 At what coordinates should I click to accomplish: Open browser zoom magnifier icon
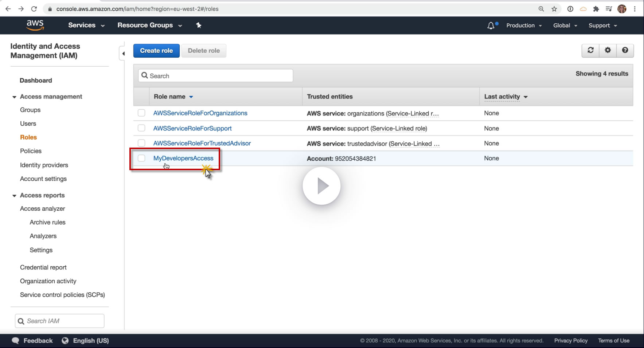541,9
